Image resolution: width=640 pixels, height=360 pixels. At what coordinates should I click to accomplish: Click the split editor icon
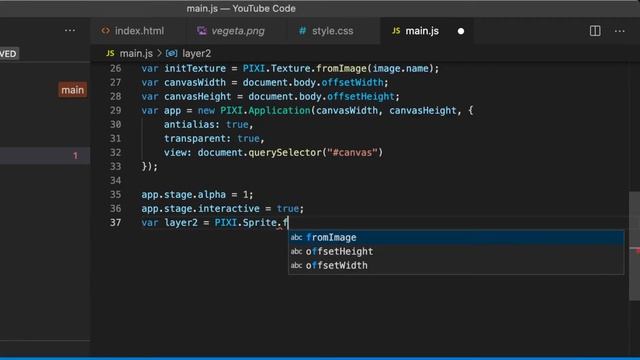[x=595, y=31]
